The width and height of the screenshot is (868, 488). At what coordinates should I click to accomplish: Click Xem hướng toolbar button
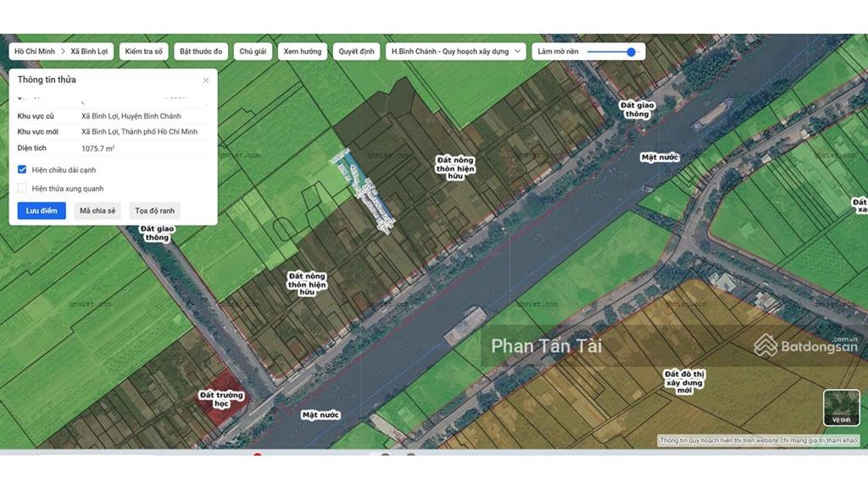pos(303,52)
